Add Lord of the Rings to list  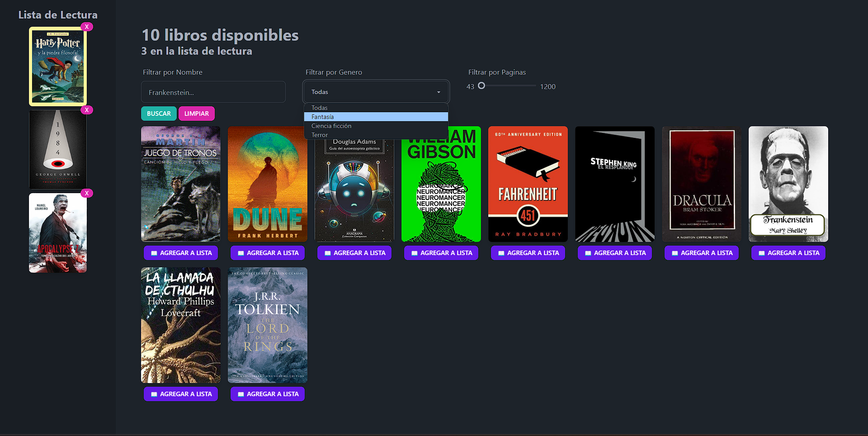[x=268, y=394]
